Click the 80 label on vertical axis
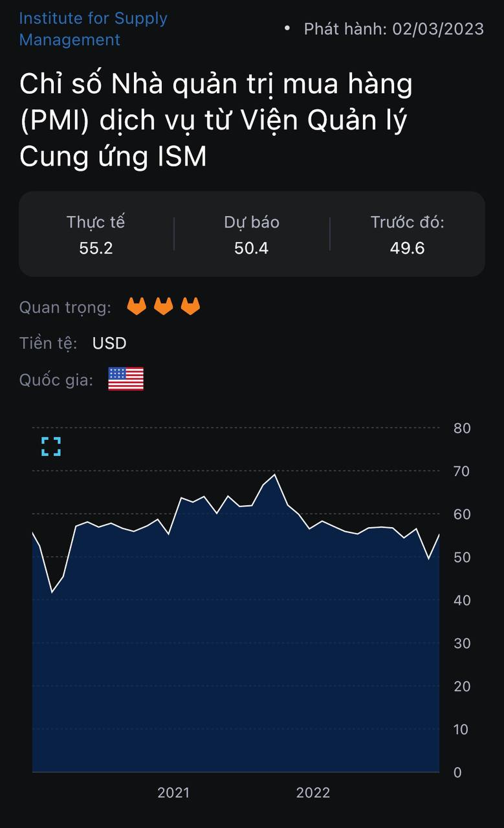 pos(462,428)
